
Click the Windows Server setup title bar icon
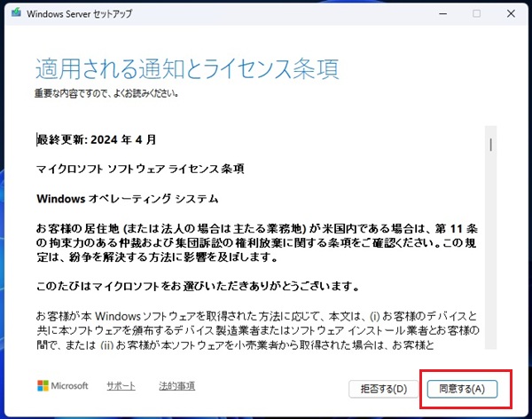click(x=15, y=14)
